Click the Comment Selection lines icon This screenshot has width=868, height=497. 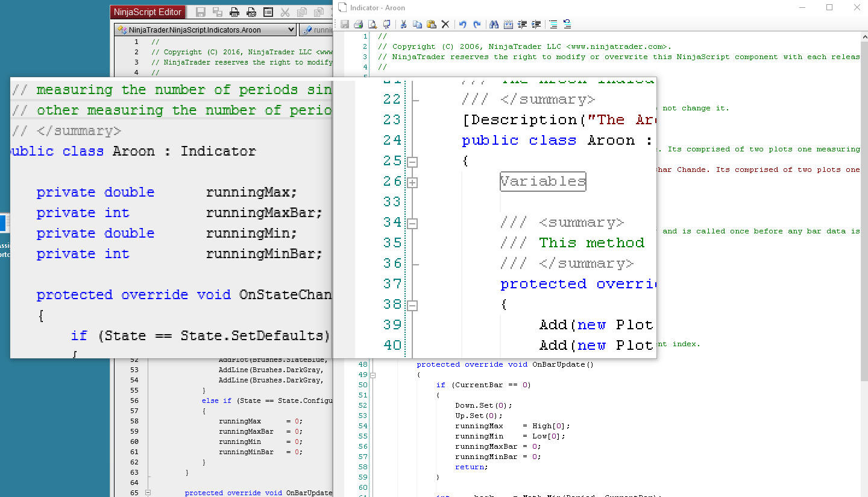pos(553,24)
